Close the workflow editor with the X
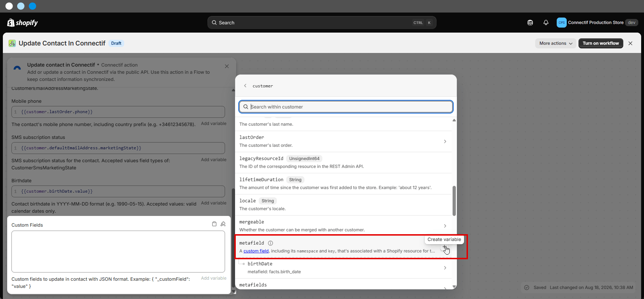This screenshot has width=644, height=299. [630, 43]
